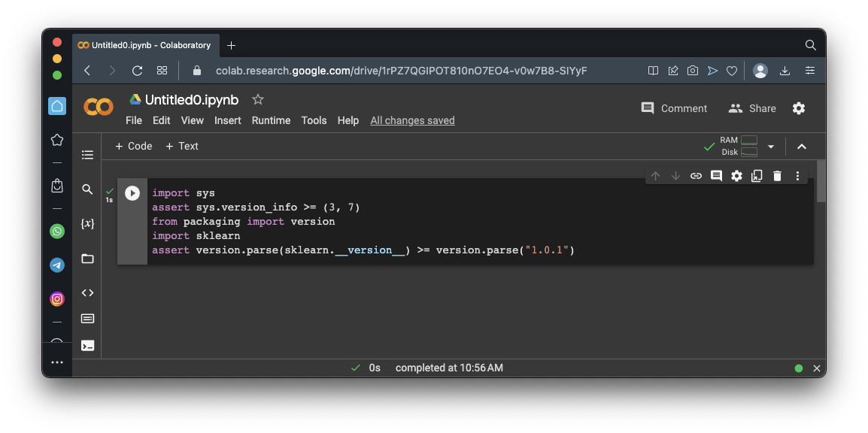868x433 pixels.
Task: Click the notebook vertical scrollbar
Action: 821,181
